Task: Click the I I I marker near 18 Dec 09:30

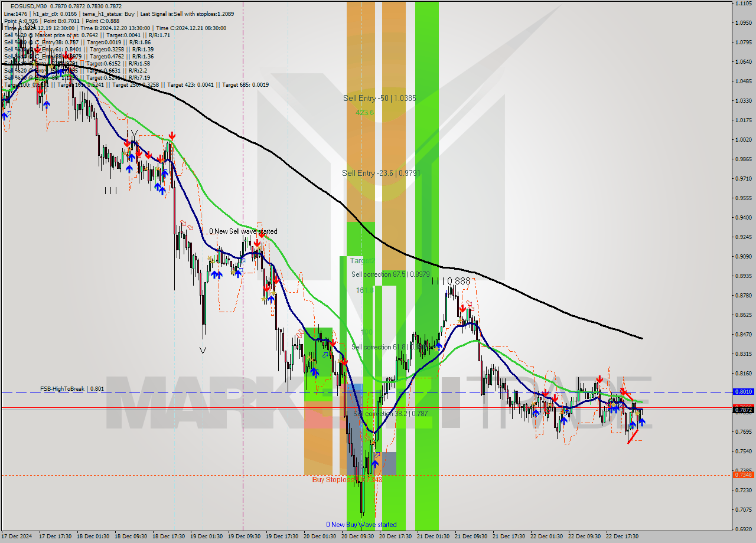Action: click(x=110, y=190)
